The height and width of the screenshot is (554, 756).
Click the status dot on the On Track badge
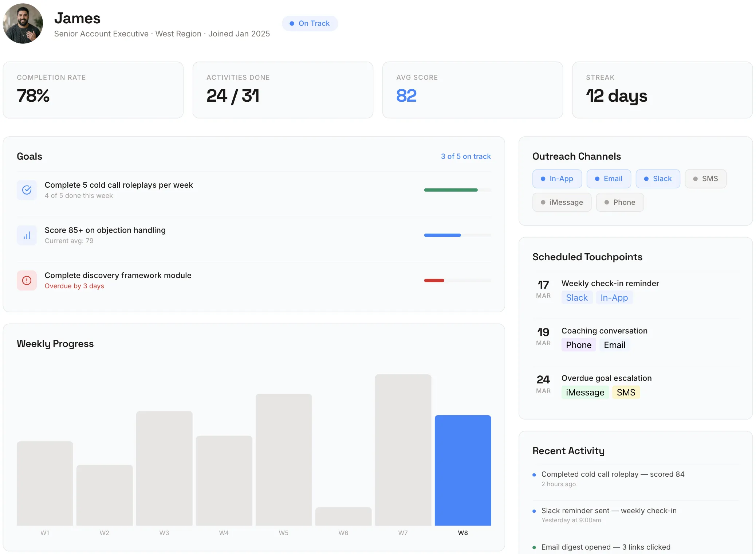(291, 23)
